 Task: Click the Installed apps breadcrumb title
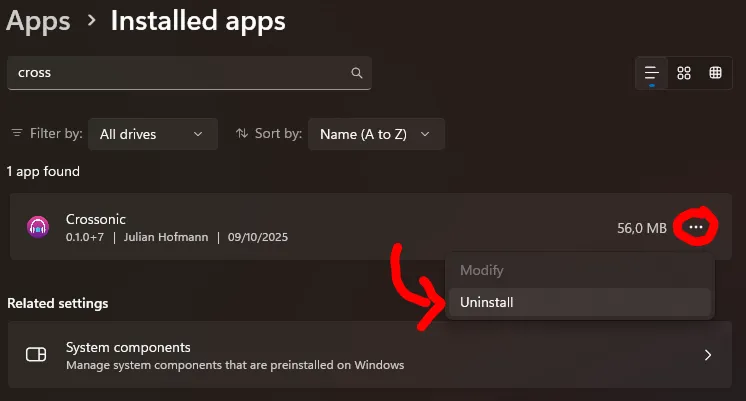pos(198,21)
